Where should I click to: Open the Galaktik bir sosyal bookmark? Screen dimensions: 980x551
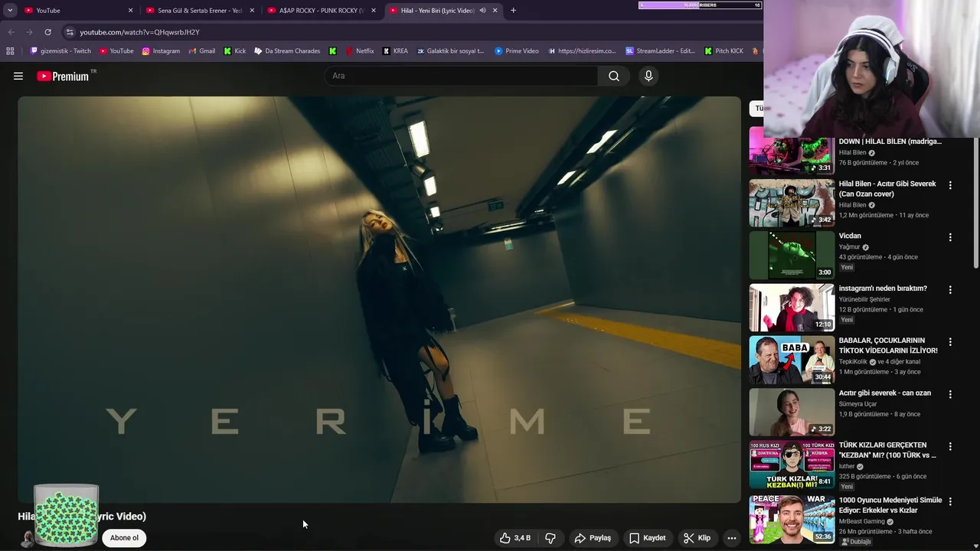click(450, 51)
